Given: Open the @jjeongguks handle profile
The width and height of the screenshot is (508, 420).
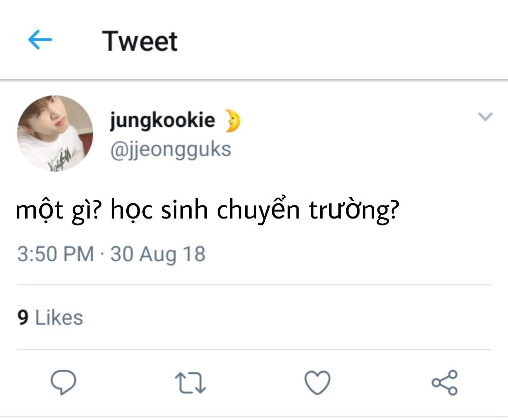Looking at the screenshot, I should (171, 149).
